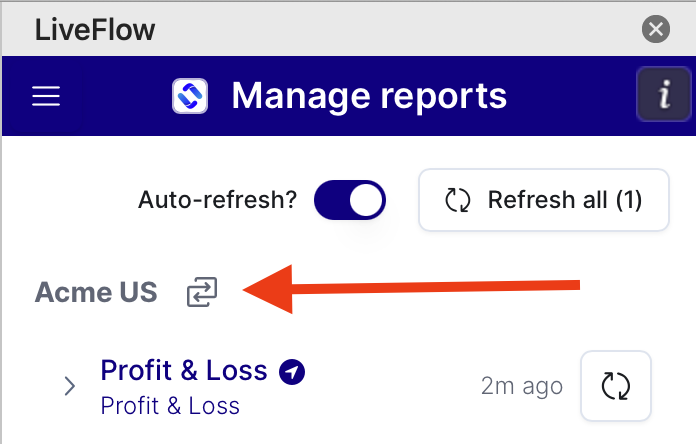The width and height of the screenshot is (696, 444).
Task: Refresh the Profit & Loss report
Action: [616, 386]
